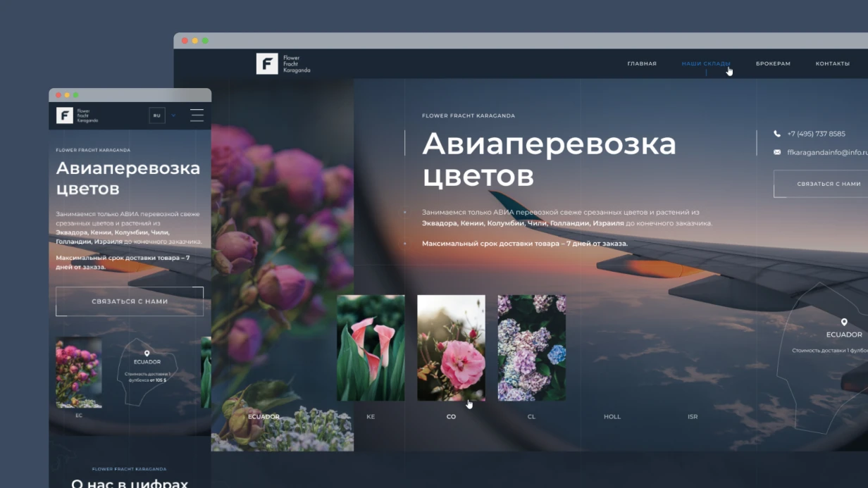Click the pink calla lily photo above KE
This screenshot has width=868, height=488.
coord(371,348)
